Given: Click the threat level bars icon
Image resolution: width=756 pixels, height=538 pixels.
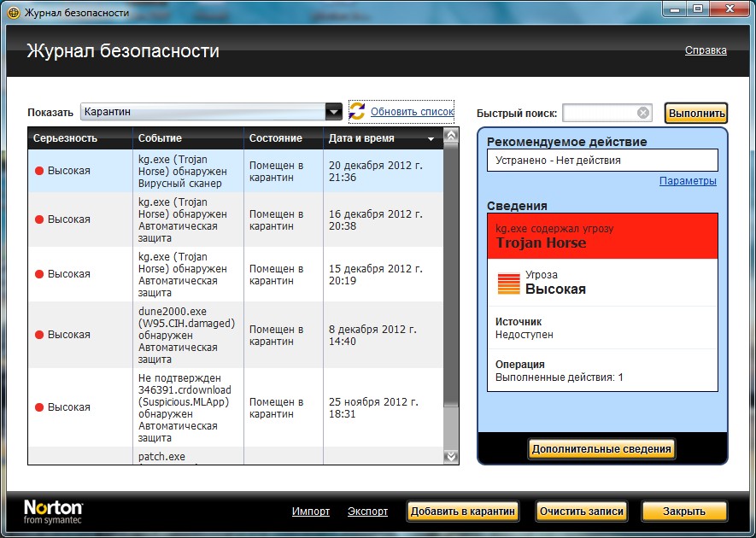Looking at the screenshot, I should point(508,284).
